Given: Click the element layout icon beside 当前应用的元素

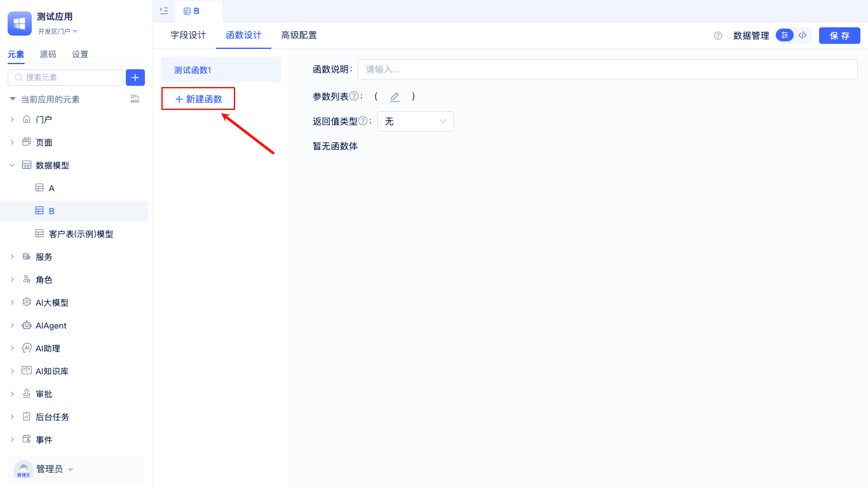Looking at the screenshot, I should click(135, 98).
